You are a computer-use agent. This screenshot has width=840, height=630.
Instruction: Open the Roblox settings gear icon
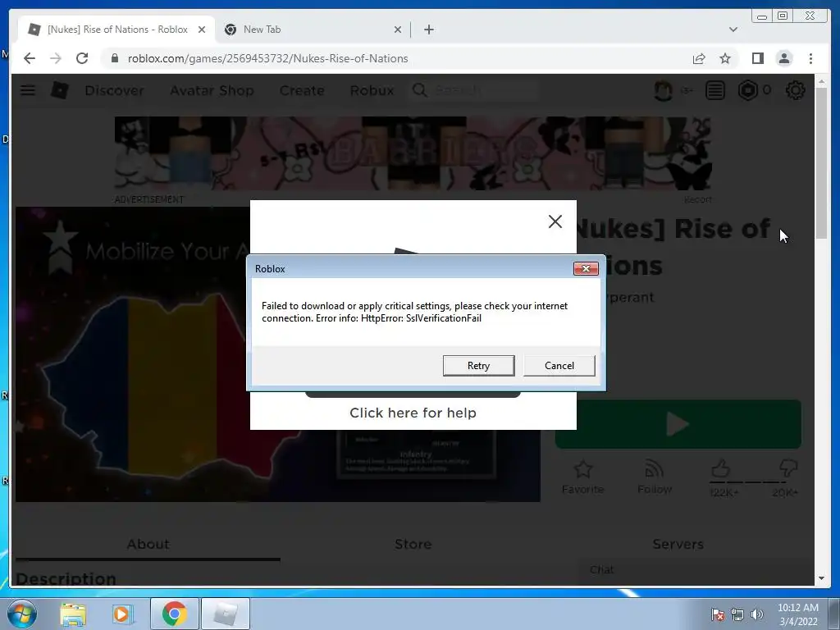[795, 90]
